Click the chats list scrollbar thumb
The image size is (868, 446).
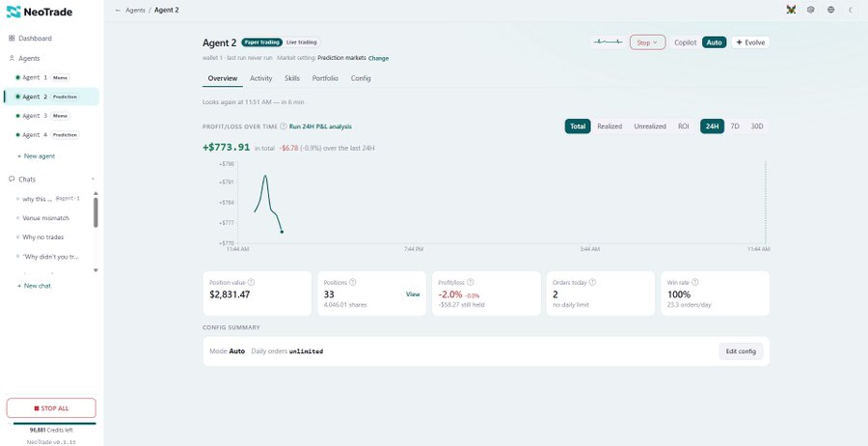(x=95, y=212)
